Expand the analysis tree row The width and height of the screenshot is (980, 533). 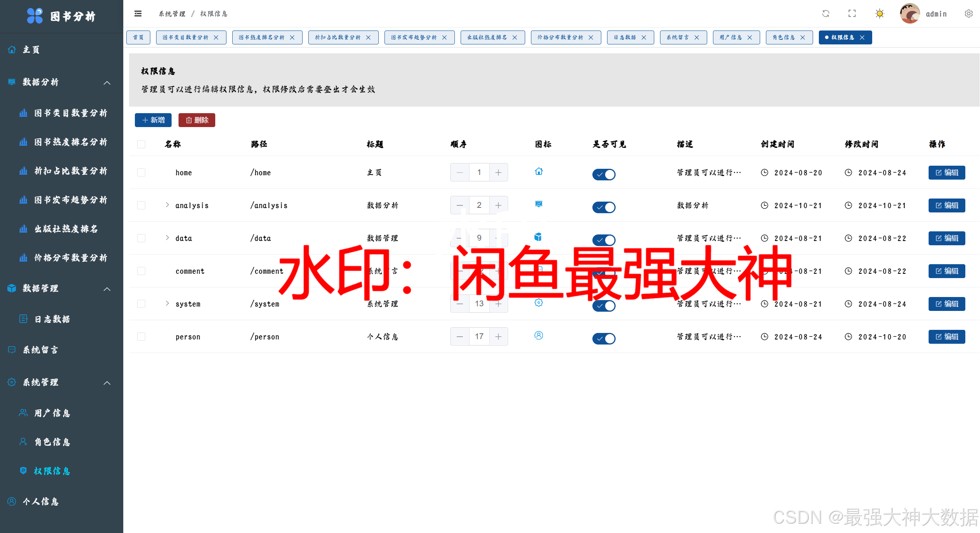[167, 205]
